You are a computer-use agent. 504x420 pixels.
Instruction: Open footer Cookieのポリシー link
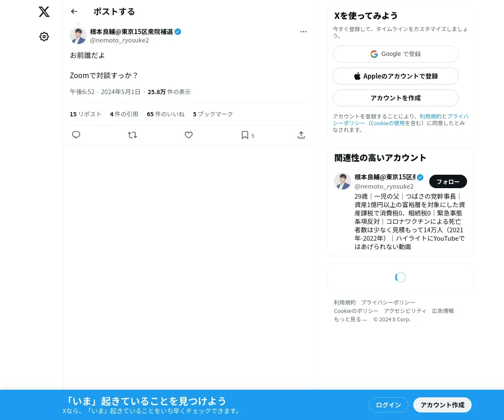point(356,311)
